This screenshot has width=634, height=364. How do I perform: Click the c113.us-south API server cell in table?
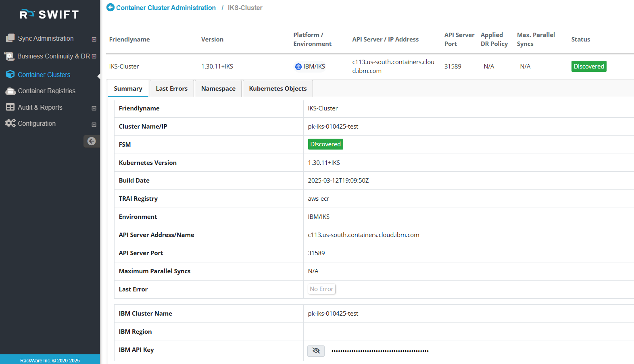click(393, 67)
